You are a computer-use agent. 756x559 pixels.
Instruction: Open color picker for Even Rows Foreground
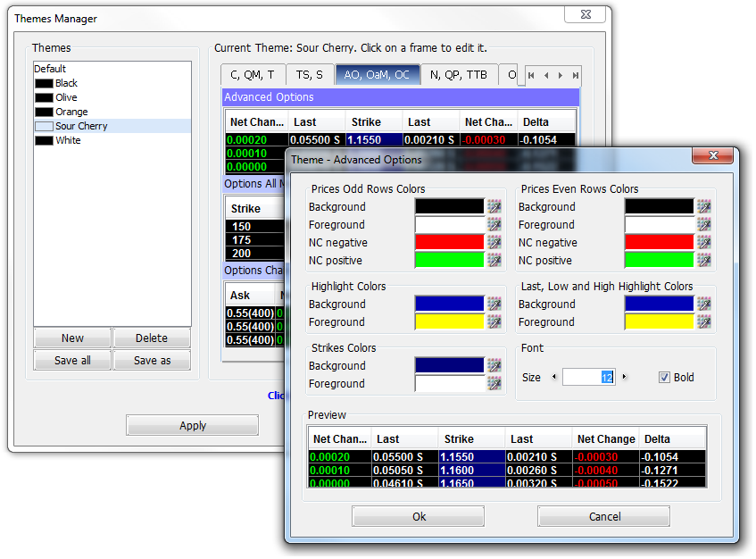coord(704,224)
